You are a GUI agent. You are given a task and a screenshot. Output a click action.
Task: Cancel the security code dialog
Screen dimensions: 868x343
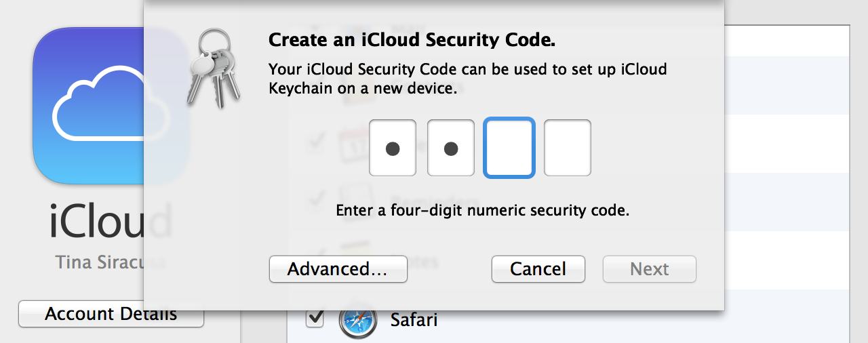pos(538,269)
